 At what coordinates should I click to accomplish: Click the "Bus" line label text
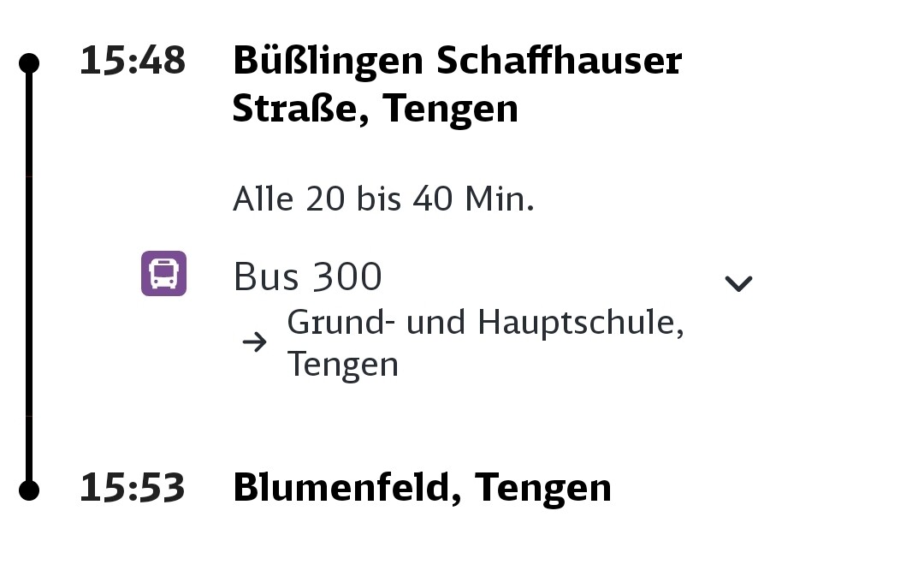[266, 277]
